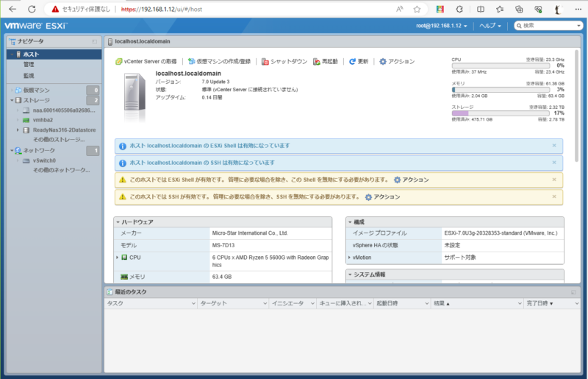Click the VMware ESXi logo

coord(36,26)
